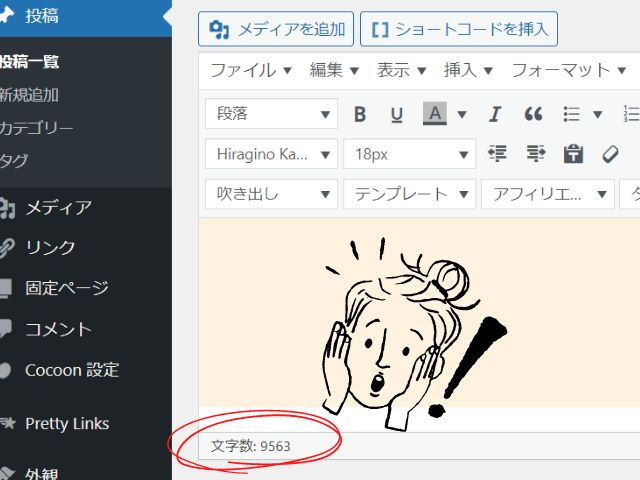Open Cocoon 設定 in the sidebar

[72, 370]
